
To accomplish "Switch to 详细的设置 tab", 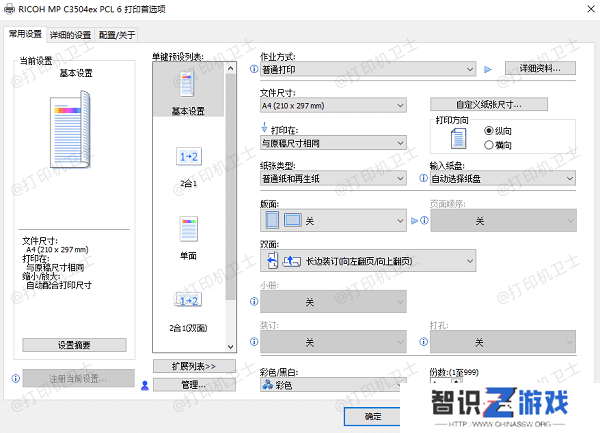I will point(70,35).
